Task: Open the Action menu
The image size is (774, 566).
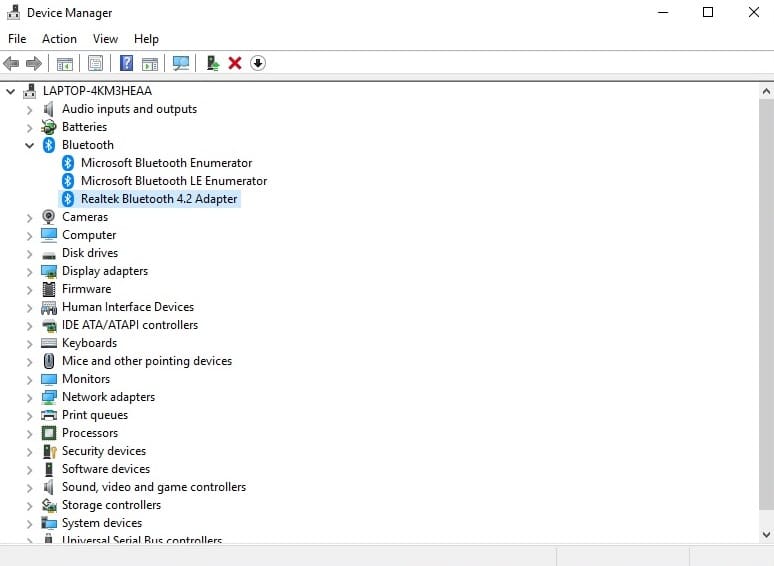Action: pyautogui.click(x=59, y=39)
